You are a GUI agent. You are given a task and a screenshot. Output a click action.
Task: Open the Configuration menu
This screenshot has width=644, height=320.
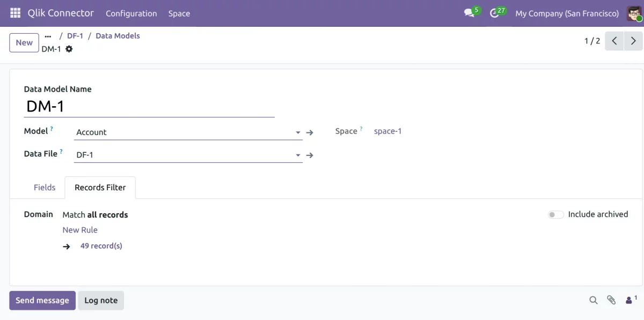coord(131,13)
